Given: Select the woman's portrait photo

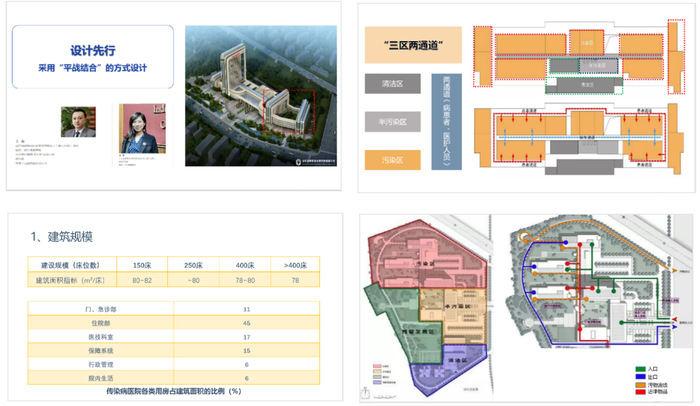Looking at the screenshot, I should pos(135,125).
